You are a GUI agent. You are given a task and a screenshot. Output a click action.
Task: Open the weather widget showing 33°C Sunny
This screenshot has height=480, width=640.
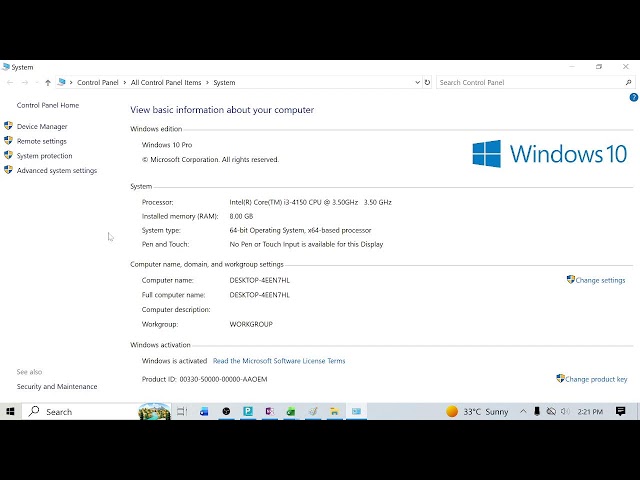click(477, 411)
